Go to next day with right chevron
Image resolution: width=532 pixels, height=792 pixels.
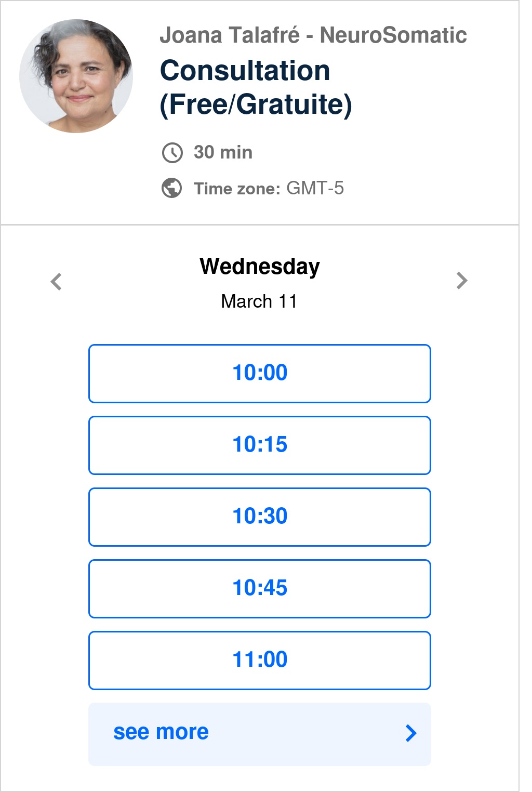coord(462,281)
